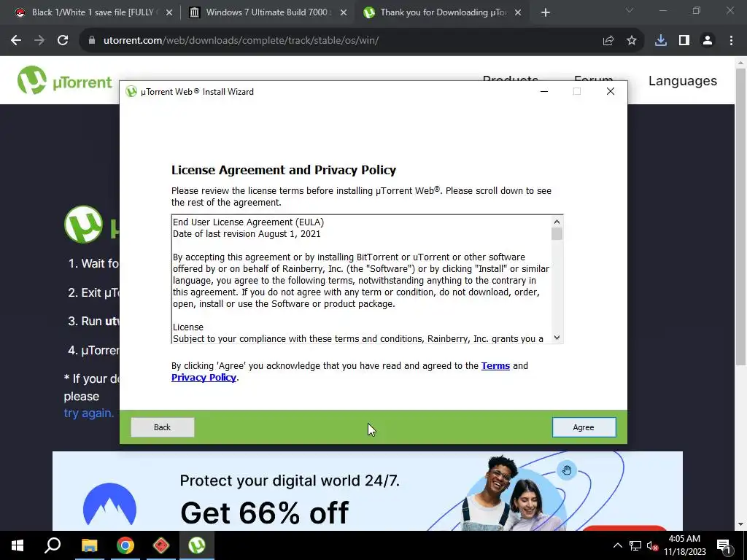747x560 pixels.
Task: Click uTorrent icon in wizard title bar
Action: pyautogui.click(x=131, y=91)
